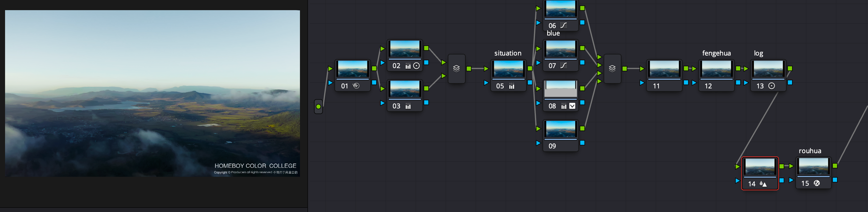
Task: Click the curves icon on node 06
Action: 563,25
